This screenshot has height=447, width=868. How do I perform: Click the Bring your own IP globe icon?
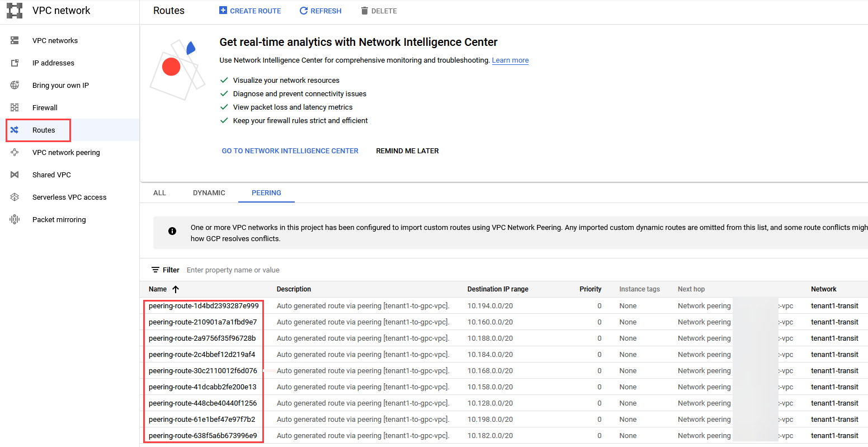[15, 85]
